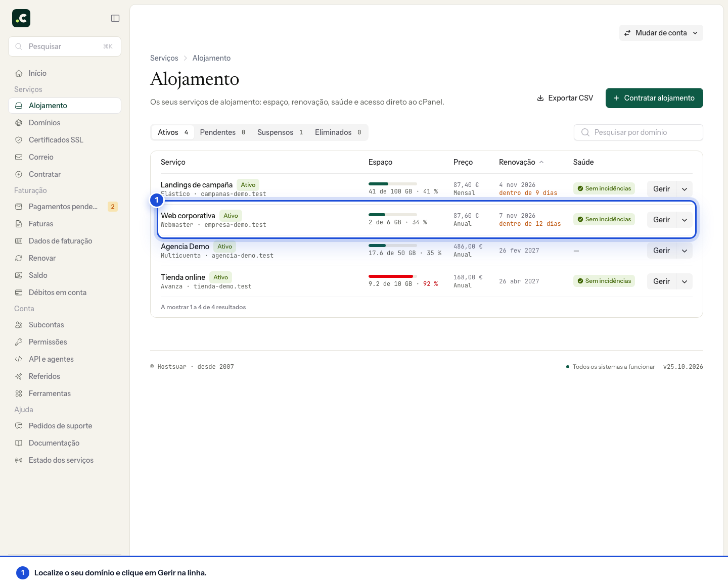The image size is (728, 588).
Task: Click the Faturas document icon
Action: (19, 224)
